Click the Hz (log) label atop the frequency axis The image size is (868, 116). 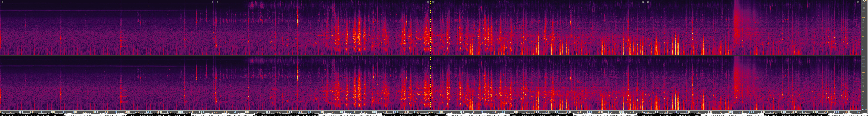[x=864, y=1]
